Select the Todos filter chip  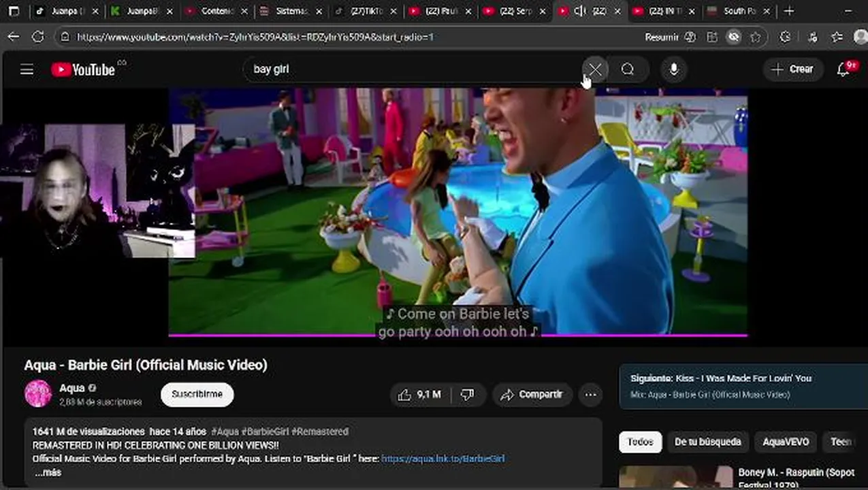[640, 442]
